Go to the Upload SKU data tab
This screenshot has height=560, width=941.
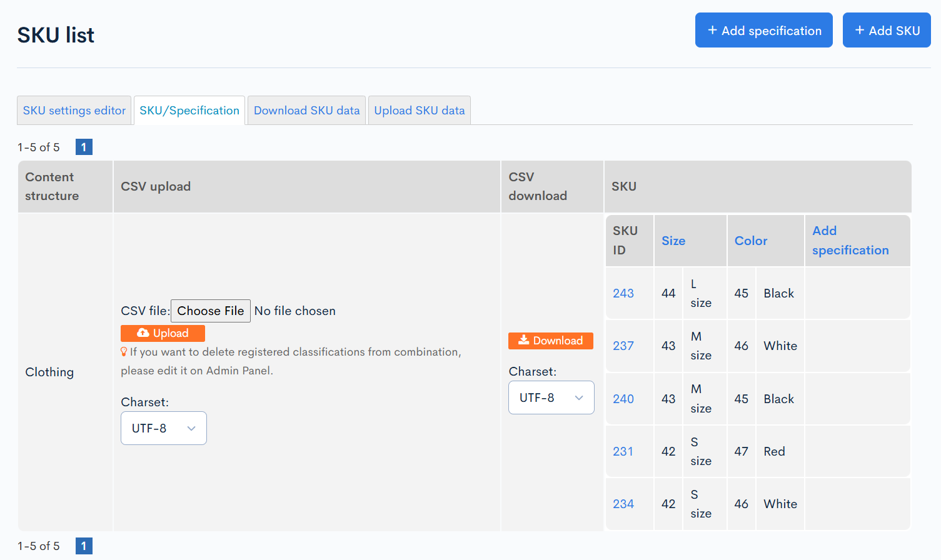pyautogui.click(x=420, y=111)
